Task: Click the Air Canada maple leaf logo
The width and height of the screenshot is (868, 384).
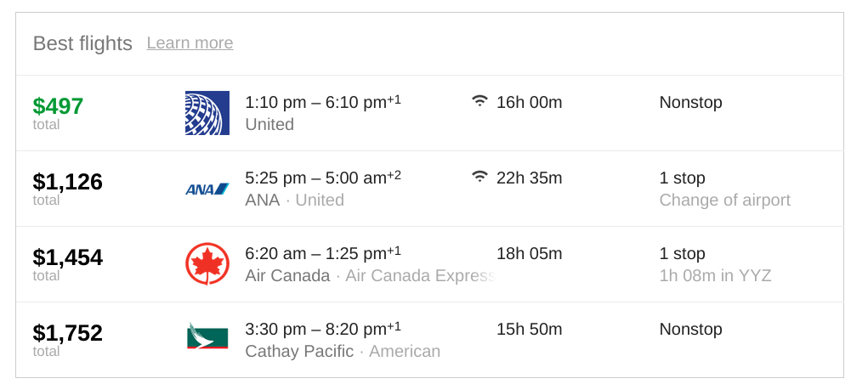Action: pyautogui.click(x=207, y=264)
